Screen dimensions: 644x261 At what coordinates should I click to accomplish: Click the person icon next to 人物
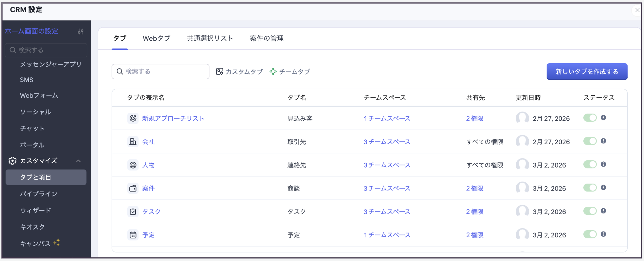point(133,165)
